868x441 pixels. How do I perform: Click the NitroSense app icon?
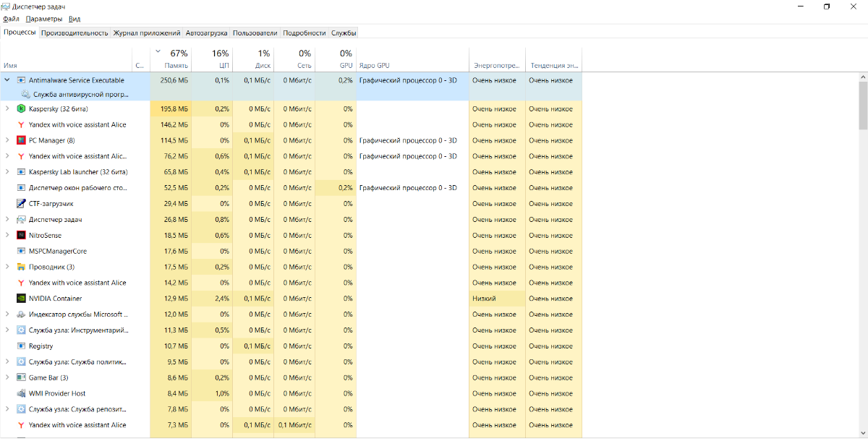click(21, 236)
